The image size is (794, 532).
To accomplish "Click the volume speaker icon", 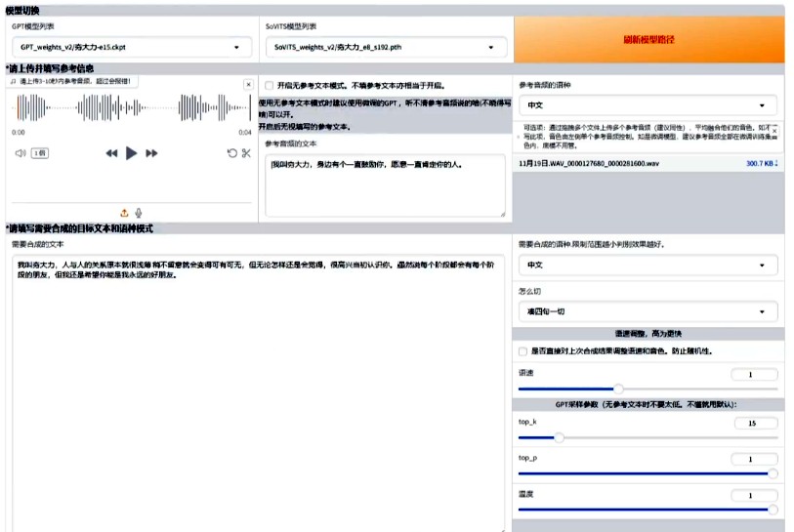I will click(20, 153).
